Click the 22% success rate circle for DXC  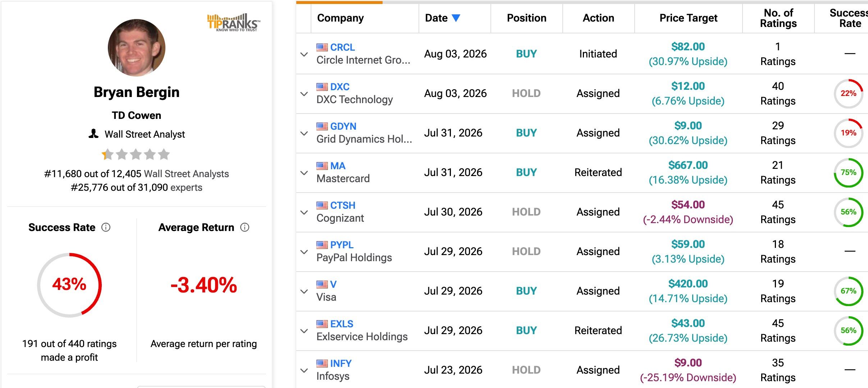848,93
